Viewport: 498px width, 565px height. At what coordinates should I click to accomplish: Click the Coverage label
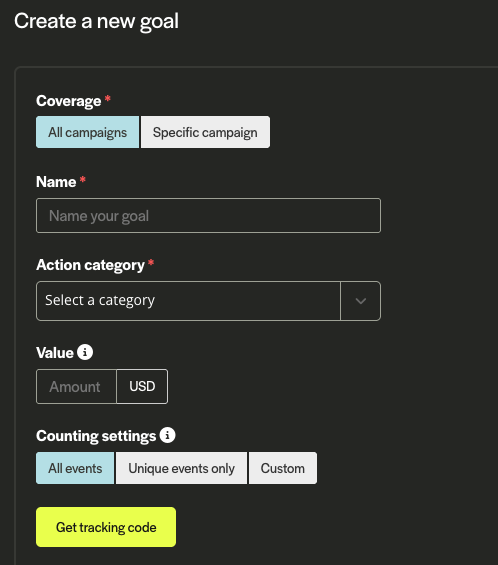(x=68, y=101)
